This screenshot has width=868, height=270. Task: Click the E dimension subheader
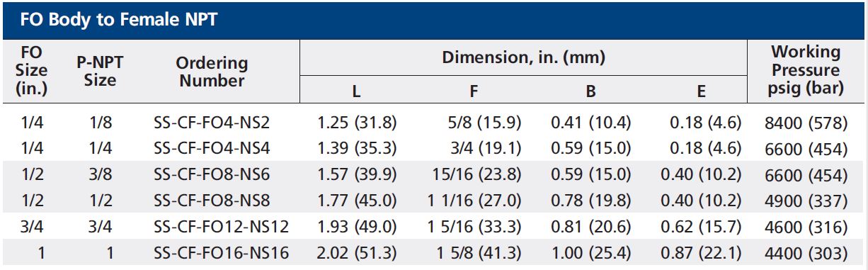tap(701, 91)
